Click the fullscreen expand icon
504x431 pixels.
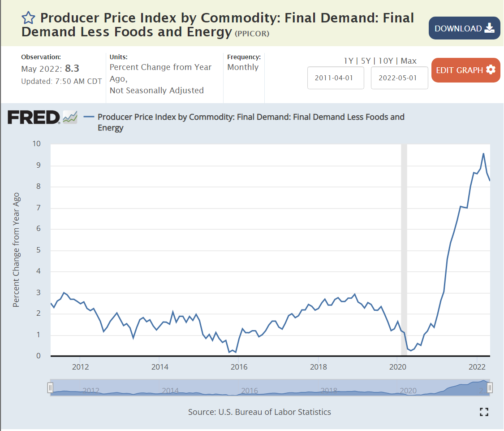[x=484, y=412]
